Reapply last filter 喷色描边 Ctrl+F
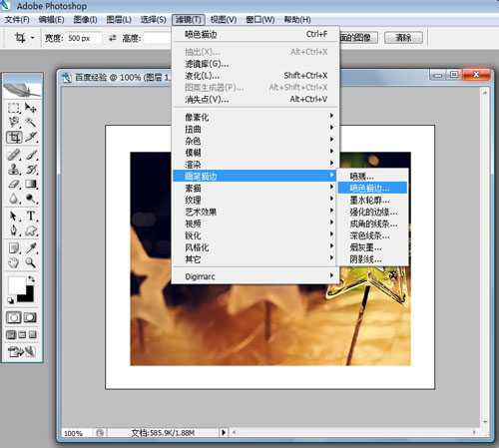The image size is (499, 448). (255, 34)
